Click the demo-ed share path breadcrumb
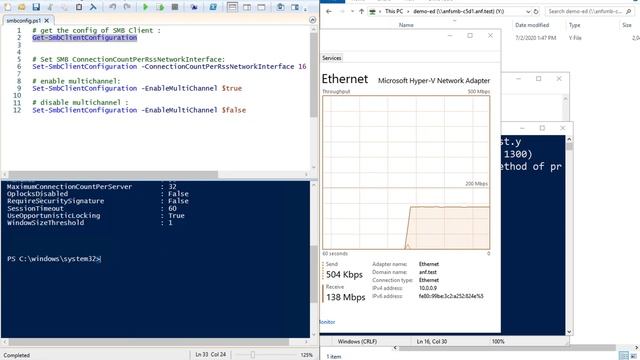Viewport: 640px width, 360px height. pos(458,11)
